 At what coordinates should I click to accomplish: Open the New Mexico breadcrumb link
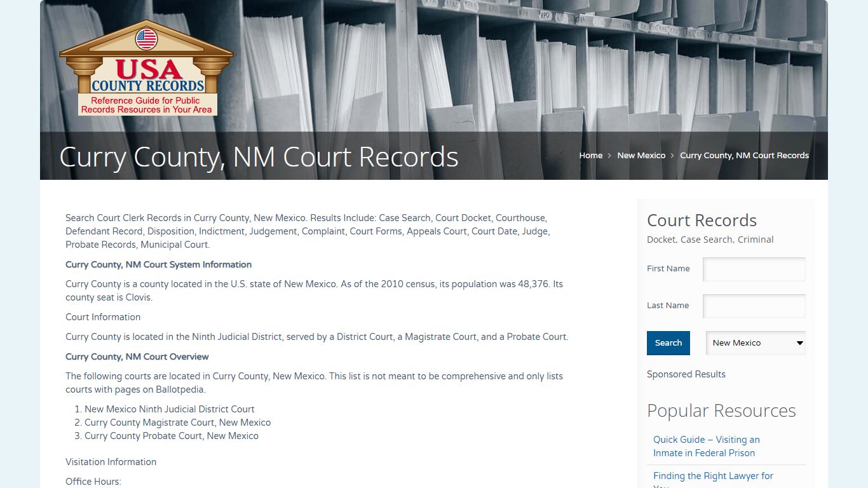(x=641, y=155)
